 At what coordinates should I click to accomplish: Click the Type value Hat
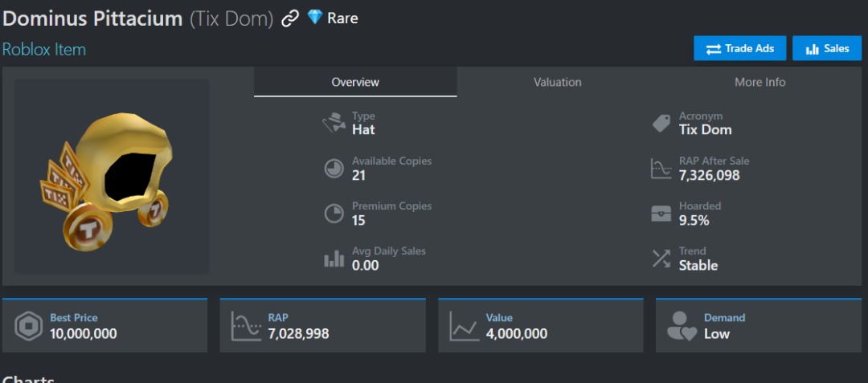tap(363, 130)
